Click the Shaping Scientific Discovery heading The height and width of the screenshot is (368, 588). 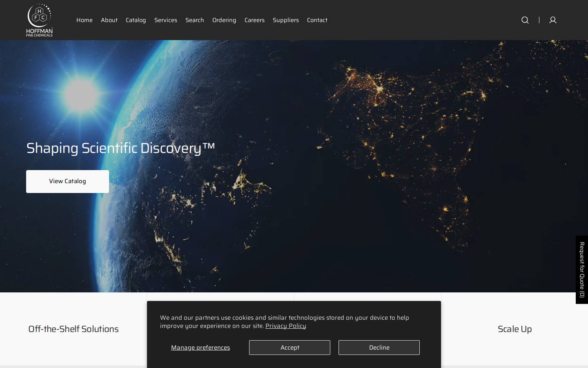point(120,148)
